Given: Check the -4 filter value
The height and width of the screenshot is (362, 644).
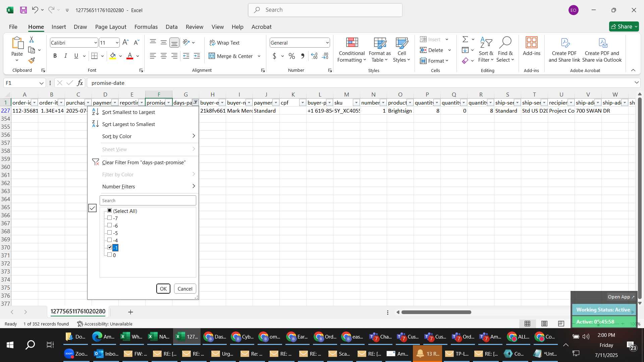Looking at the screenshot, I should [x=109, y=240].
